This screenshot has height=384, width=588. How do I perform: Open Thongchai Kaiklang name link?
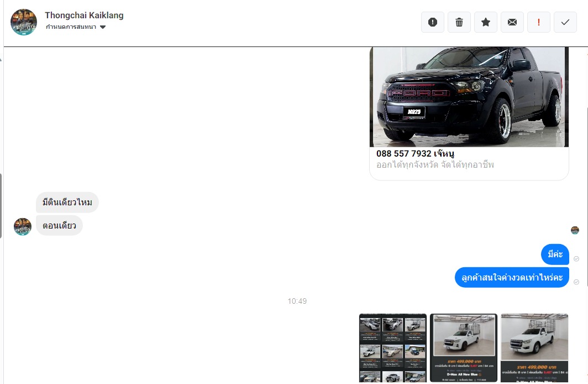click(84, 15)
